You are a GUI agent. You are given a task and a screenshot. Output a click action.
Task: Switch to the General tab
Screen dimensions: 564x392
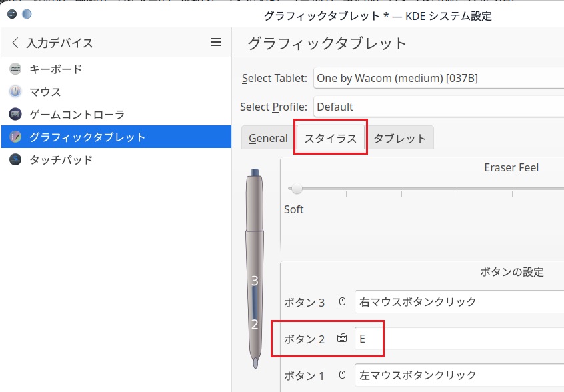point(268,138)
